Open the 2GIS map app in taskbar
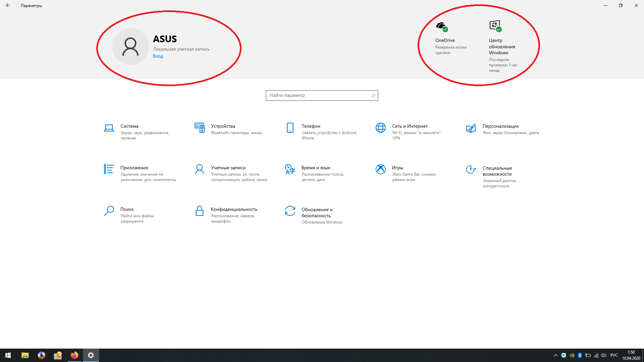This screenshot has width=644, height=362. (x=58, y=355)
